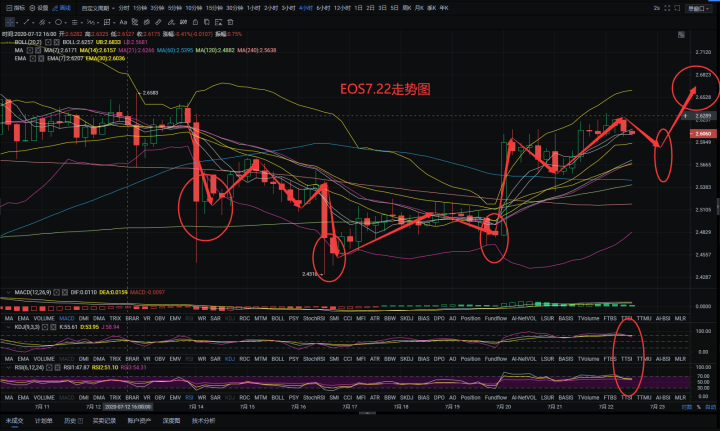Image resolution: width=720 pixels, height=431 pixels.
Task: Switch to the 未成交 open orders tab
Action: (x=15, y=420)
